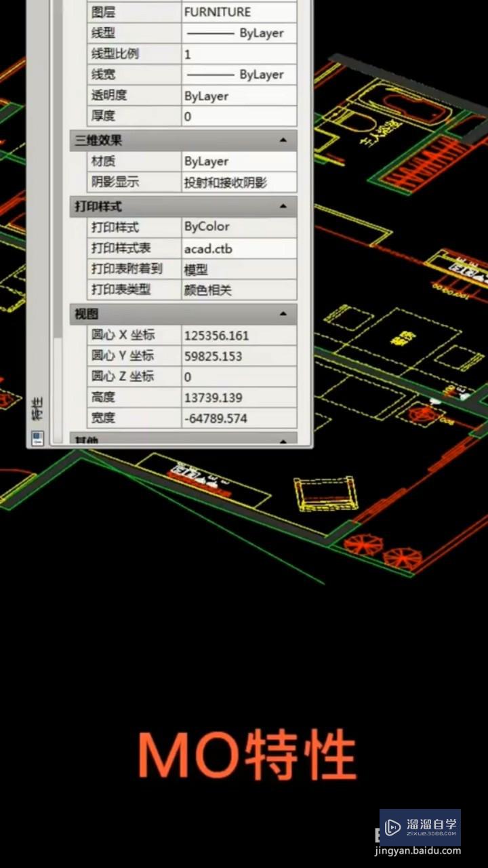Screen dimensions: 488x868
Task: Select the 打印表附着到 value 模型
Action: click(x=239, y=269)
